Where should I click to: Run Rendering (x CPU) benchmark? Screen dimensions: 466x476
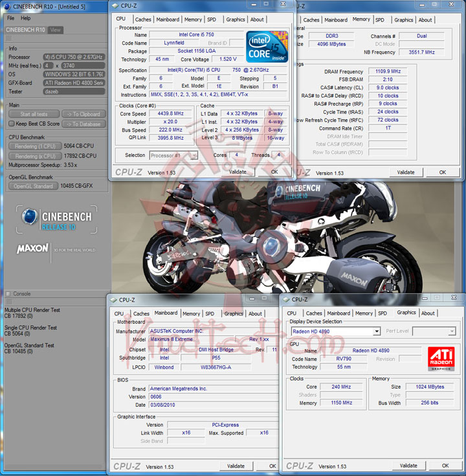pyautogui.click(x=35, y=156)
